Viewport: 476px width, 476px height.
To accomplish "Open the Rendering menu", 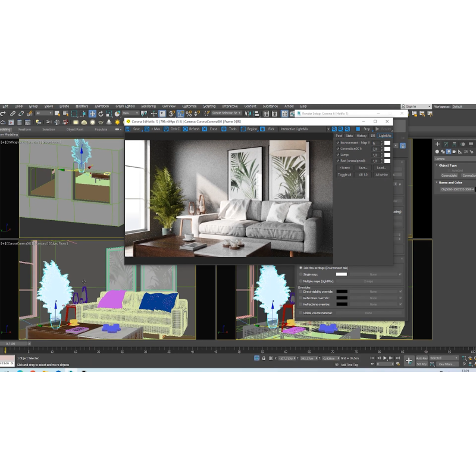I will pos(148,107).
